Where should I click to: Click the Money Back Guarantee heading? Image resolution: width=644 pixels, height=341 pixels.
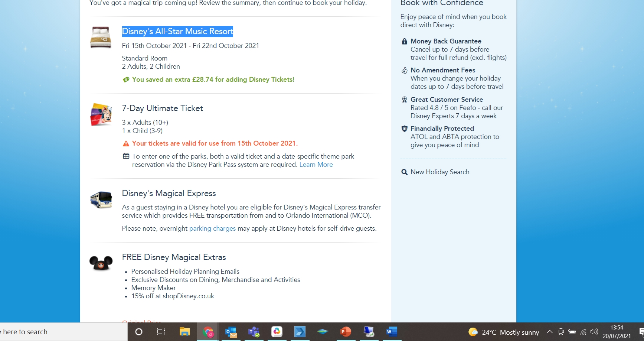pos(446,41)
